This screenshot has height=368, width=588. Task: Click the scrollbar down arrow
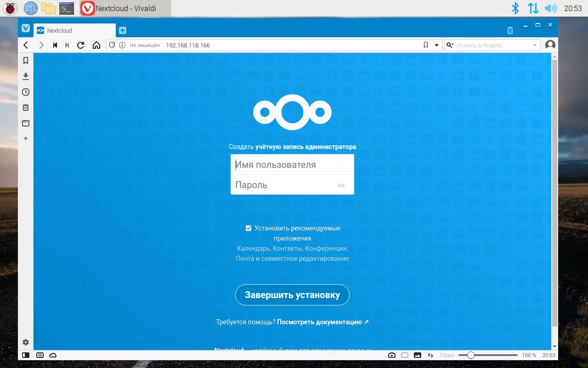click(x=554, y=346)
